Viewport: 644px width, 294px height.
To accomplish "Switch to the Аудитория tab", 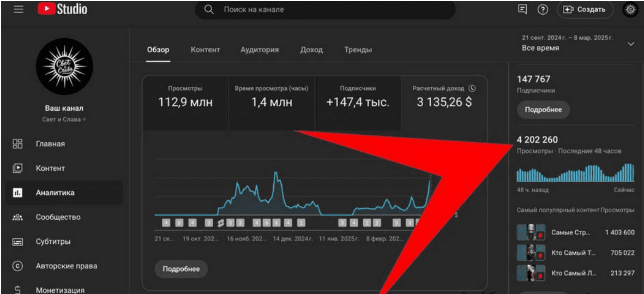I will point(260,50).
